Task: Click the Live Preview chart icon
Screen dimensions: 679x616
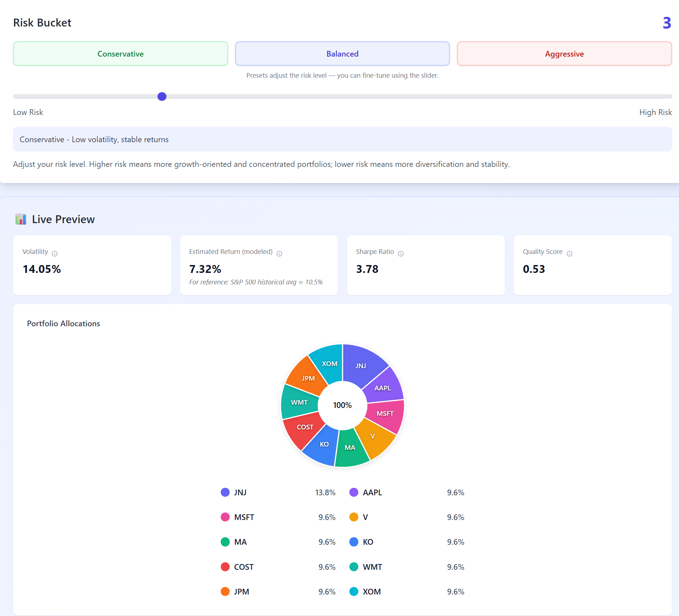Action: [x=21, y=219]
